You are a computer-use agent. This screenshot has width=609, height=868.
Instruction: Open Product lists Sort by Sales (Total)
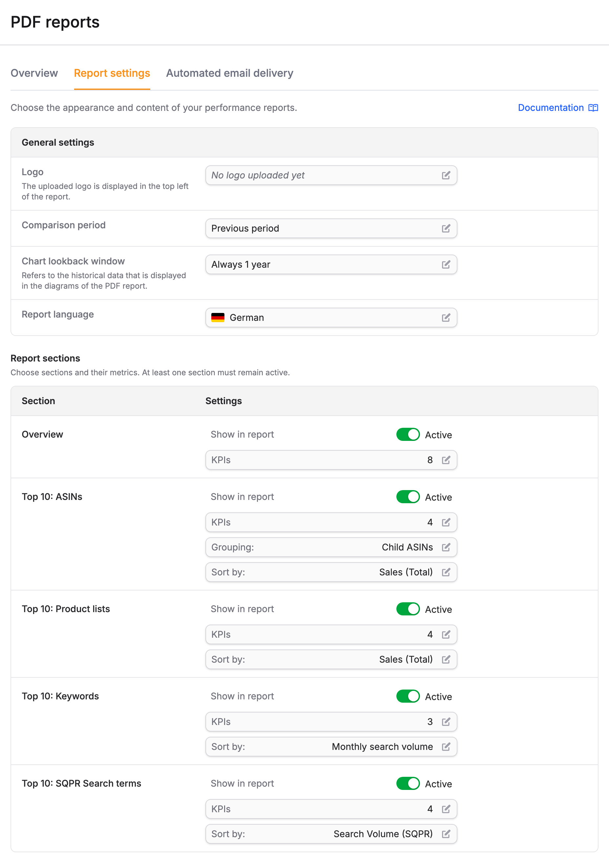coord(331,660)
